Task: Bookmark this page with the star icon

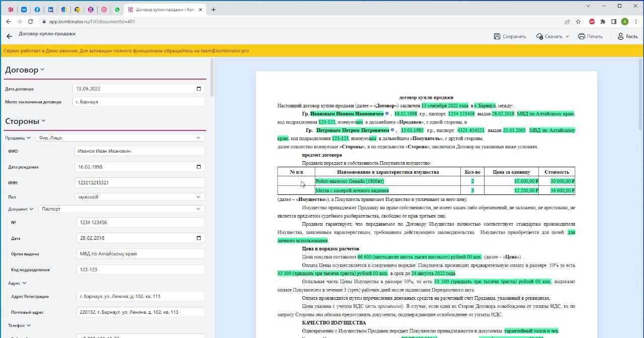Action: (x=579, y=22)
